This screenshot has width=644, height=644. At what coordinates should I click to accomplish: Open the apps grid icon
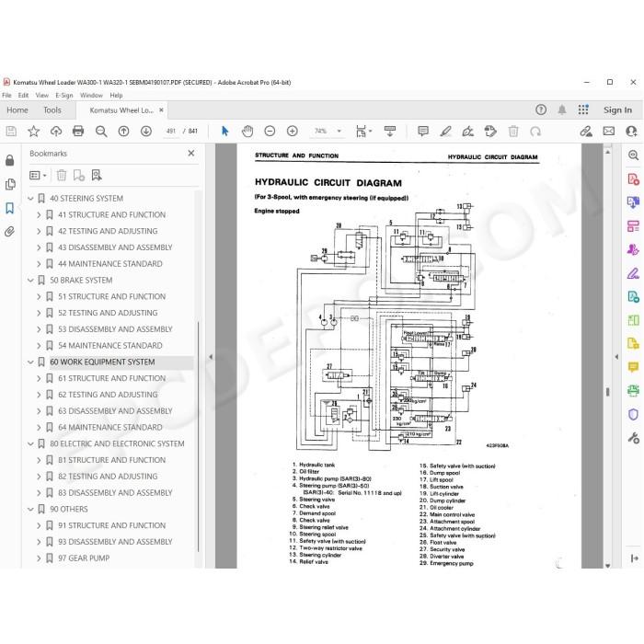click(x=583, y=109)
